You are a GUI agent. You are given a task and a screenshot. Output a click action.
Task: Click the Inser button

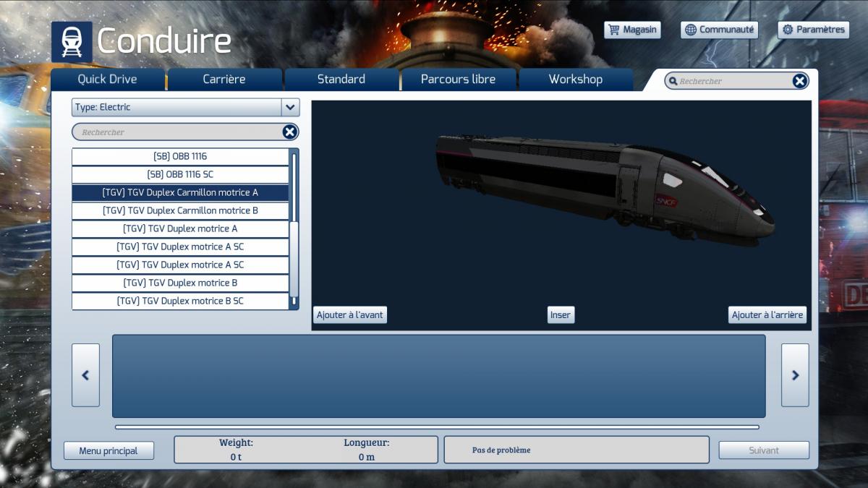pos(561,314)
